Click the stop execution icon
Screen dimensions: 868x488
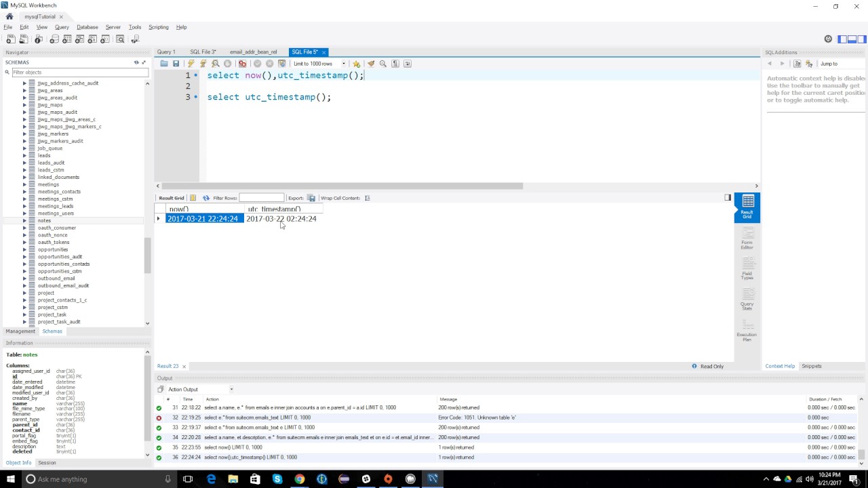(227, 64)
